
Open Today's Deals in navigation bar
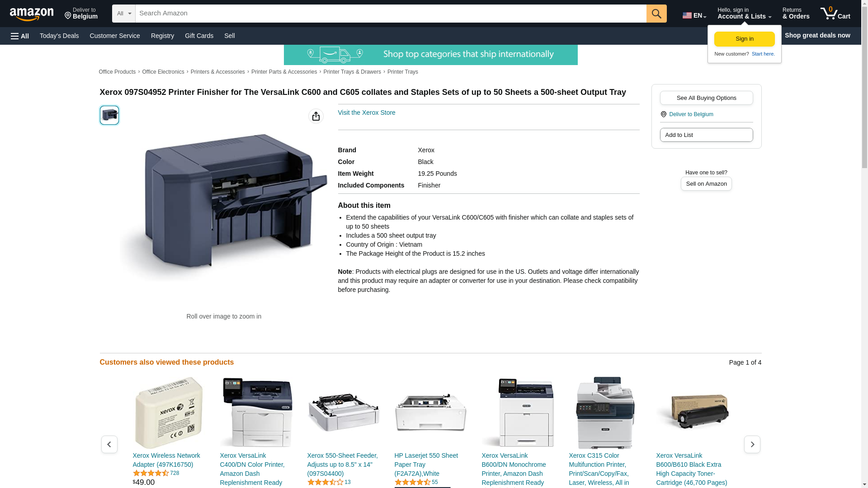[59, 36]
